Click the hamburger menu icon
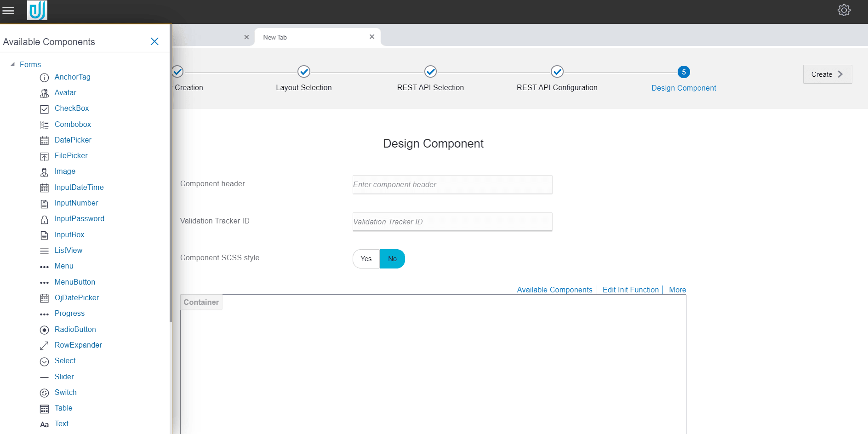The width and height of the screenshot is (868, 434). pyautogui.click(x=8, y=11)
